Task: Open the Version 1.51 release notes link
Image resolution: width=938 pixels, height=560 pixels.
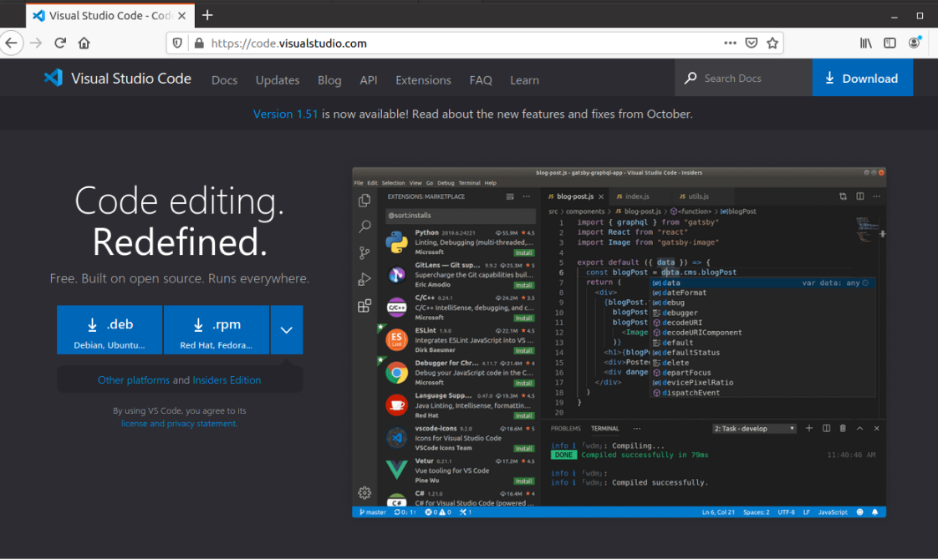Action: [x=285, y=114]
